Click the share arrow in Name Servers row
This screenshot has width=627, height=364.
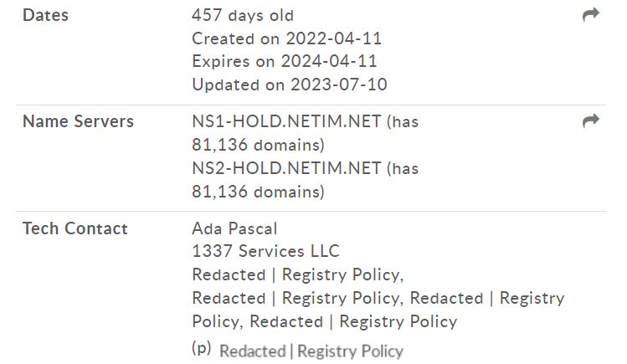(591, 120)
